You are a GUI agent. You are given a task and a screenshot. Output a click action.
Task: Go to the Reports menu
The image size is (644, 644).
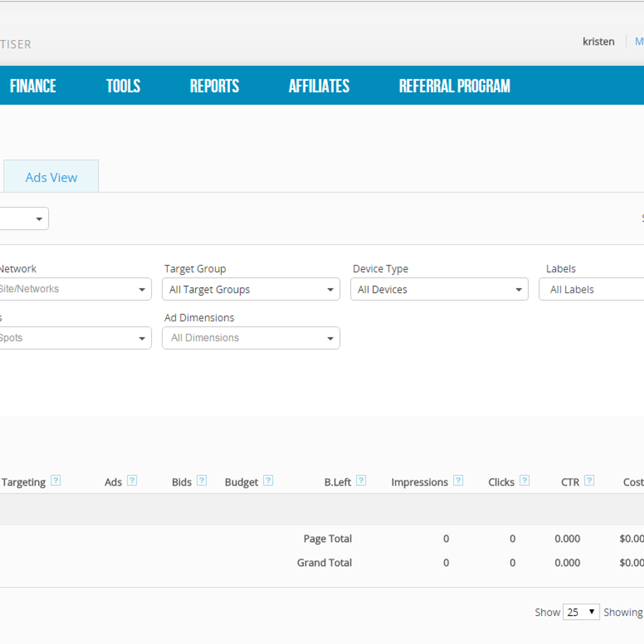pyautogui.click(x=215, y=86)
